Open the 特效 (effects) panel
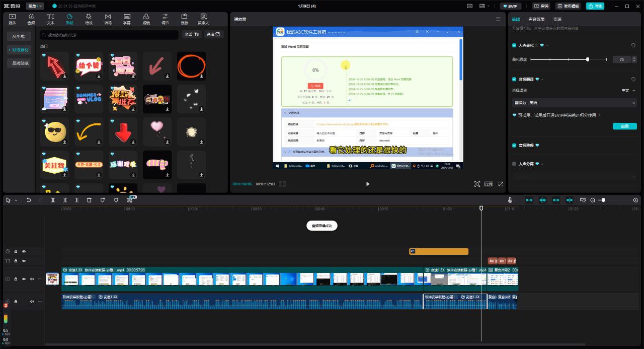Image resolution: width=644 pixels, height=349 pixels. tap(89, 19)
